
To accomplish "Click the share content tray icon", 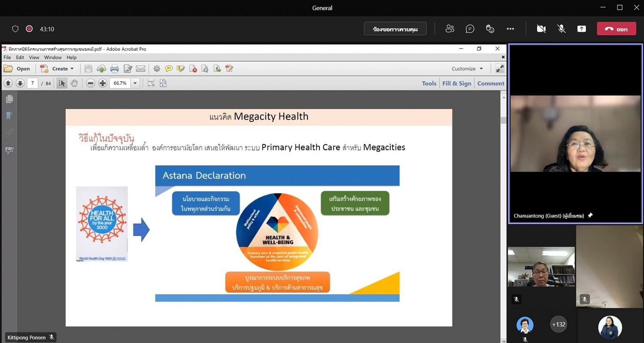I will click(x=581, y=29).
